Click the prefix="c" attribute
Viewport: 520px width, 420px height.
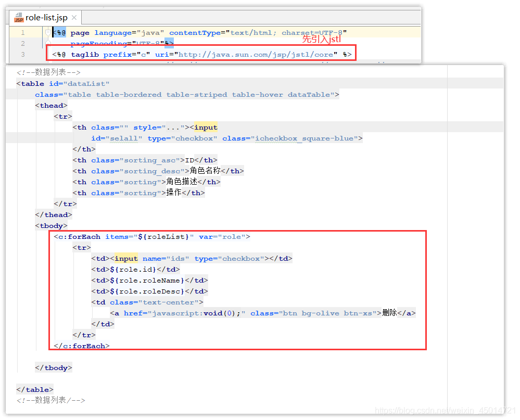click(126, 54)
